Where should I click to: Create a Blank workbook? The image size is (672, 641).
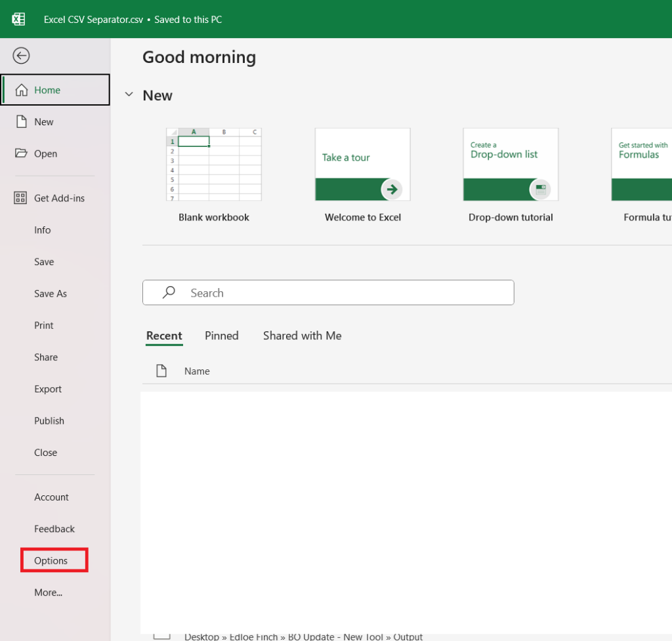pyautogui.click(x=214, y=165)
